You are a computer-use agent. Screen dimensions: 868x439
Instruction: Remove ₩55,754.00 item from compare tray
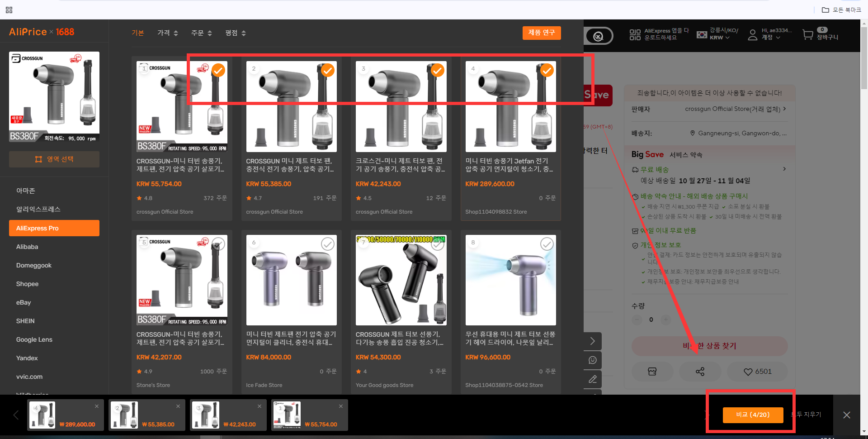coord(341,406)
